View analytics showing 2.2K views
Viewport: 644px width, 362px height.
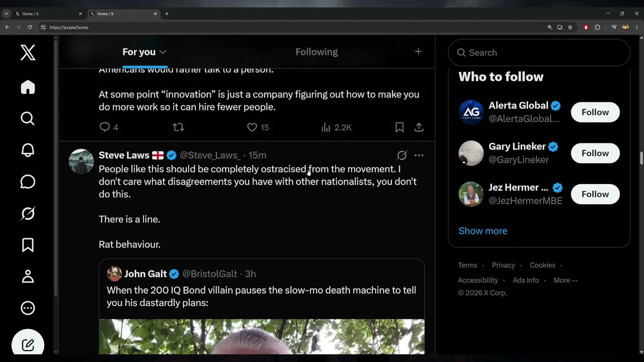336,127
